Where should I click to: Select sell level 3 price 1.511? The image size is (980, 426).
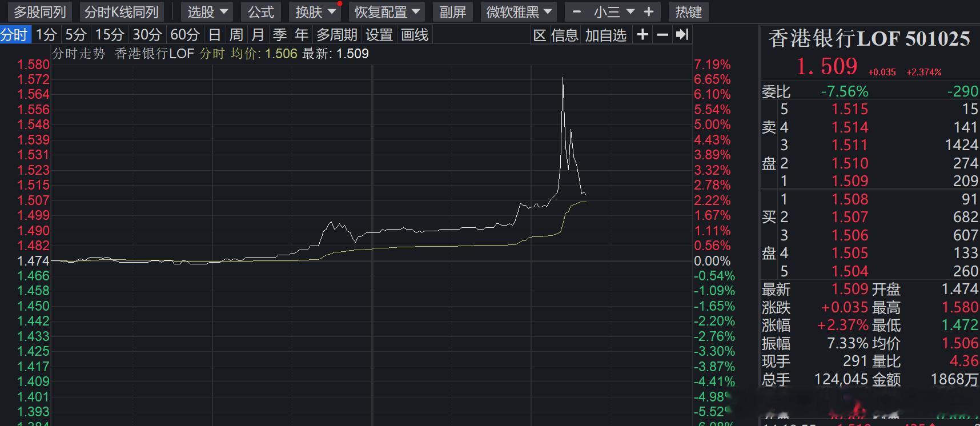(x=849, y=145)
